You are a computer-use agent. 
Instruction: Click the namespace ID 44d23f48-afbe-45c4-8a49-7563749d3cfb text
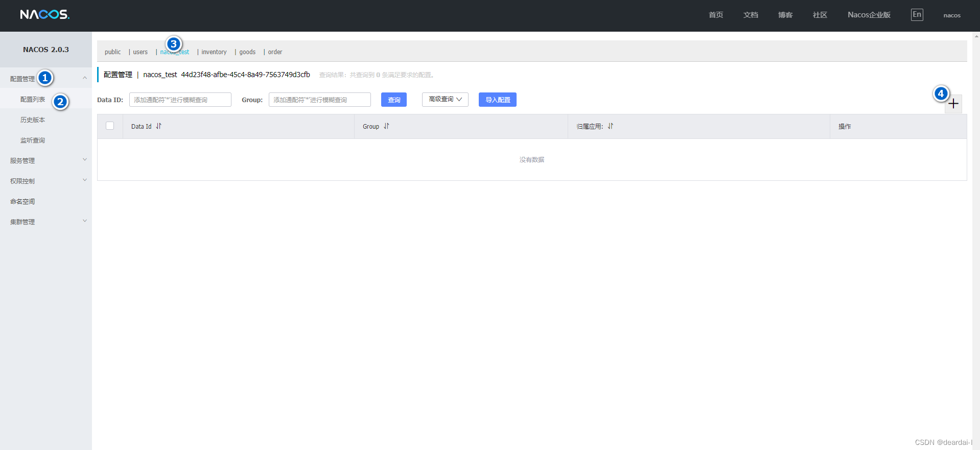tap(246, 75)
